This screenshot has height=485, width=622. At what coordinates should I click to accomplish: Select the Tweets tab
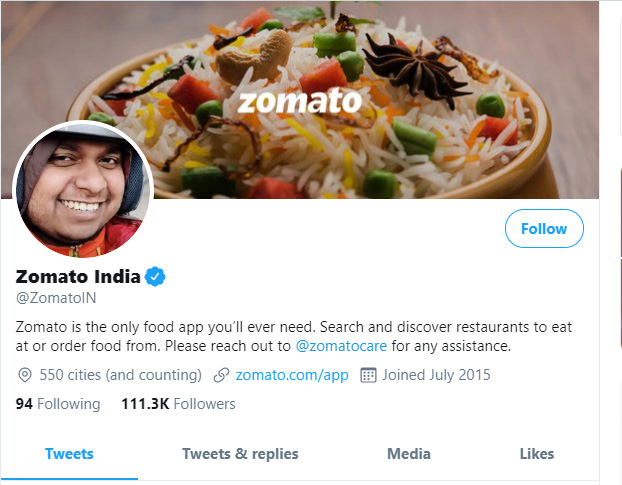(x=69, y=454)
